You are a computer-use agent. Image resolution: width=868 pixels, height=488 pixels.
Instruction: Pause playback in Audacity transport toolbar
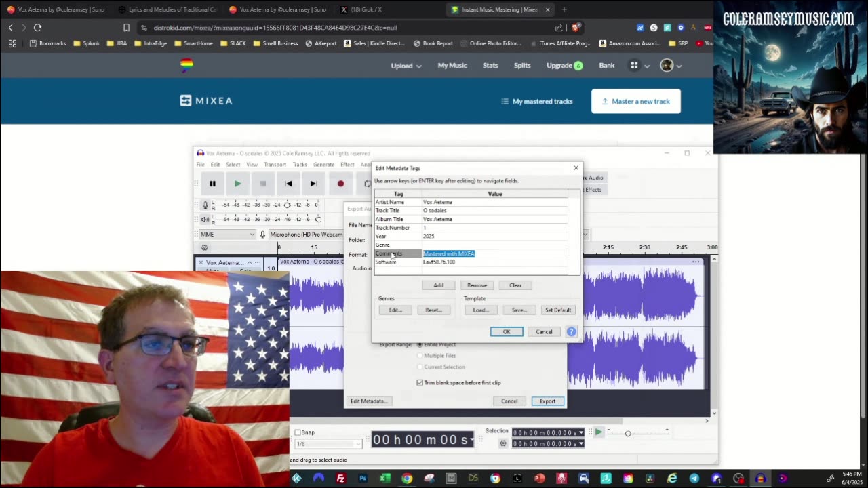pos(212,184)
